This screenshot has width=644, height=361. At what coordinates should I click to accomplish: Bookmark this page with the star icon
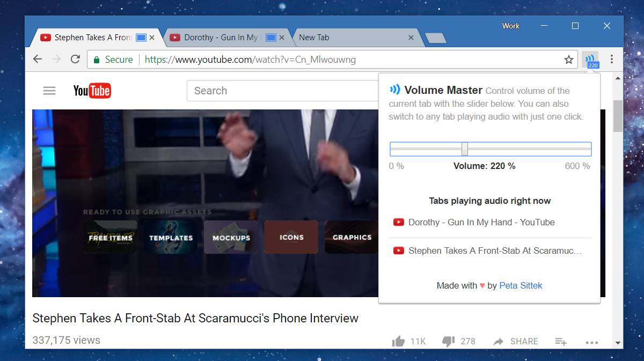click(x=569, y=60)
